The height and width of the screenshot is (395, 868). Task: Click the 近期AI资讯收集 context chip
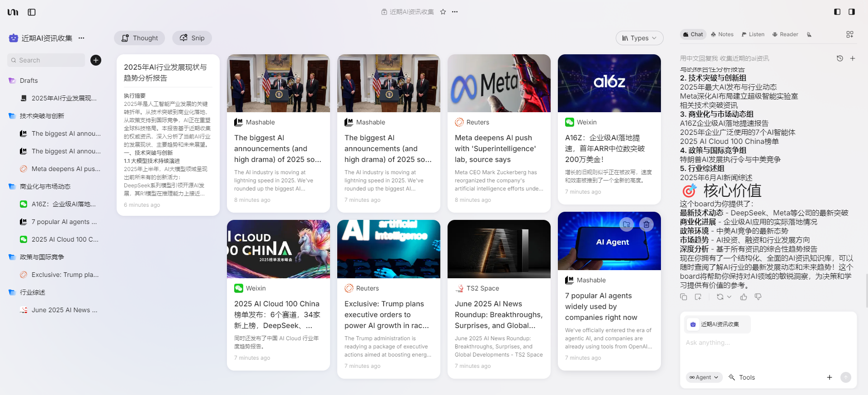point(717,324)
